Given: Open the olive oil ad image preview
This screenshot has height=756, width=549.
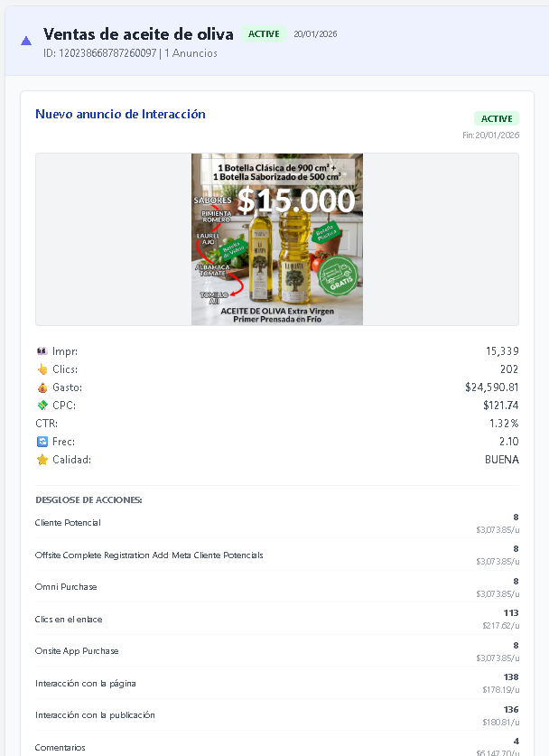Looking at the screenshot, I should pos(276,239).
